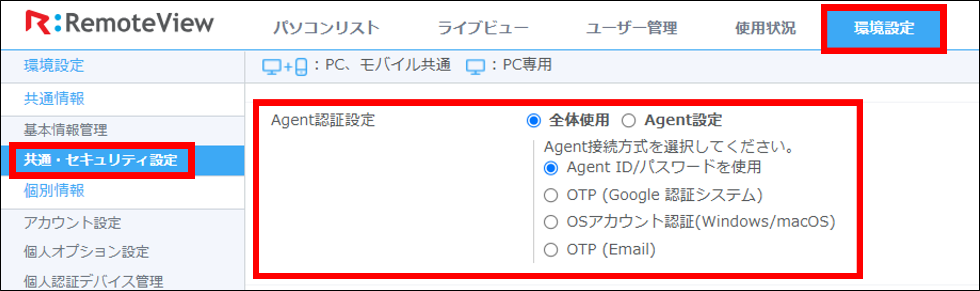Choose OTP (Google 認証システム) option
Image resolution: width=980 pixels, height=291 pixels.
[x=550, y=195]
